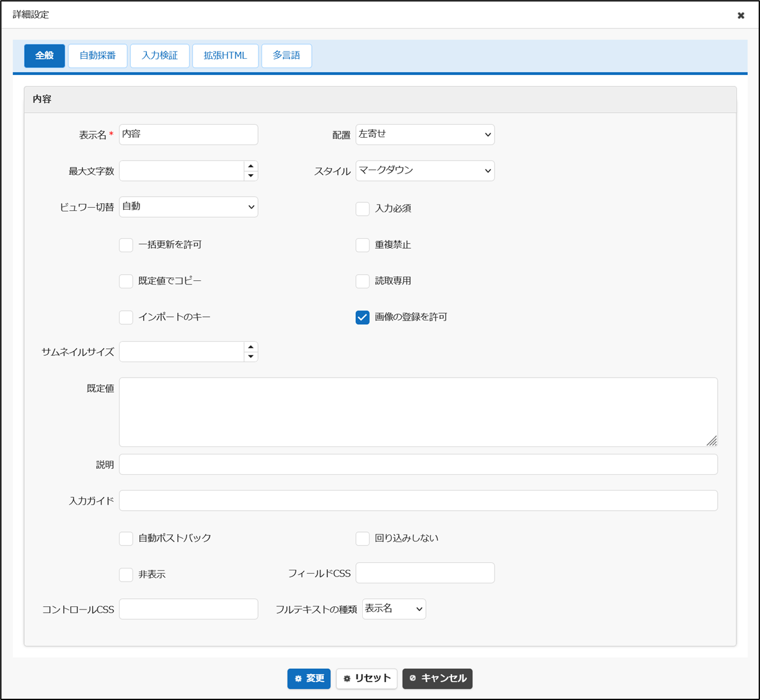This screenshot has width=760, height=700.
Task: Click into the 入力ガイド text field
Action: pyautogui.click(x=418, y=500)
